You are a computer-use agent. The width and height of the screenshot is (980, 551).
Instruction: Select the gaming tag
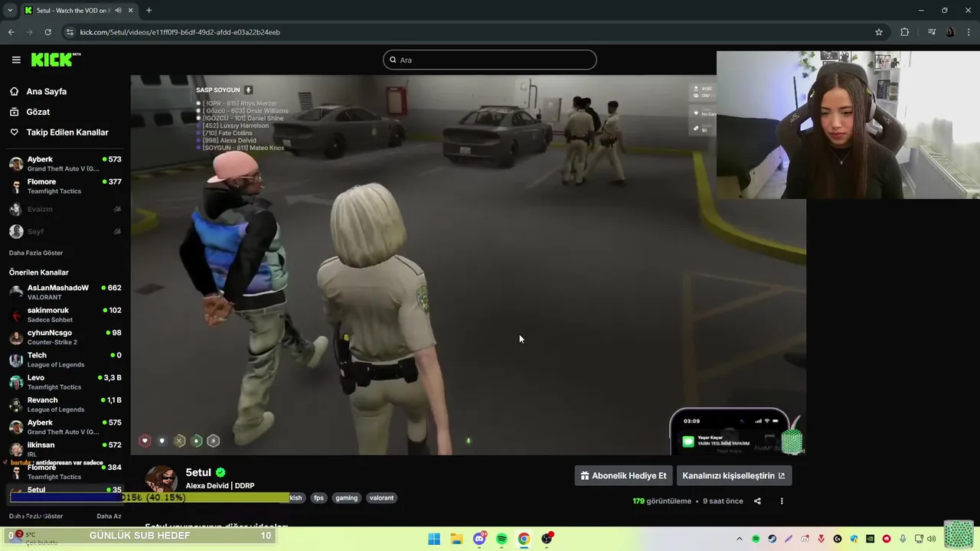(x=346, y=497)
